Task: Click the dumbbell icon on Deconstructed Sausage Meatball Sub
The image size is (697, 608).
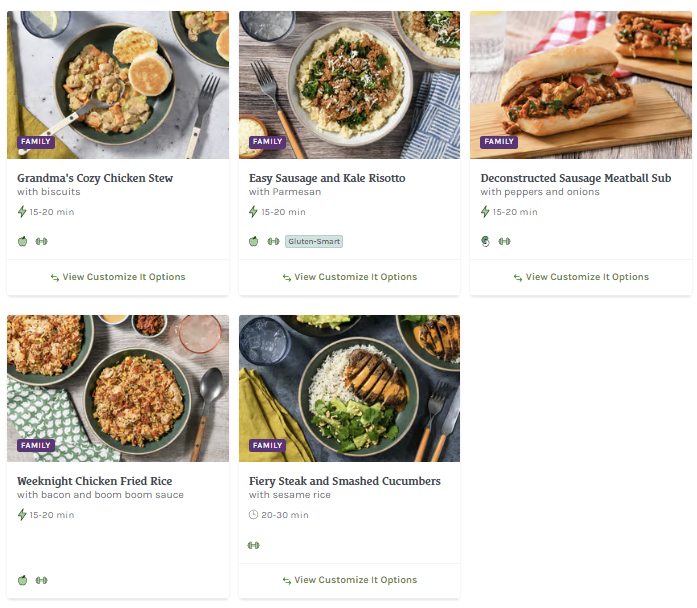Action: click(x=504, y=241)
